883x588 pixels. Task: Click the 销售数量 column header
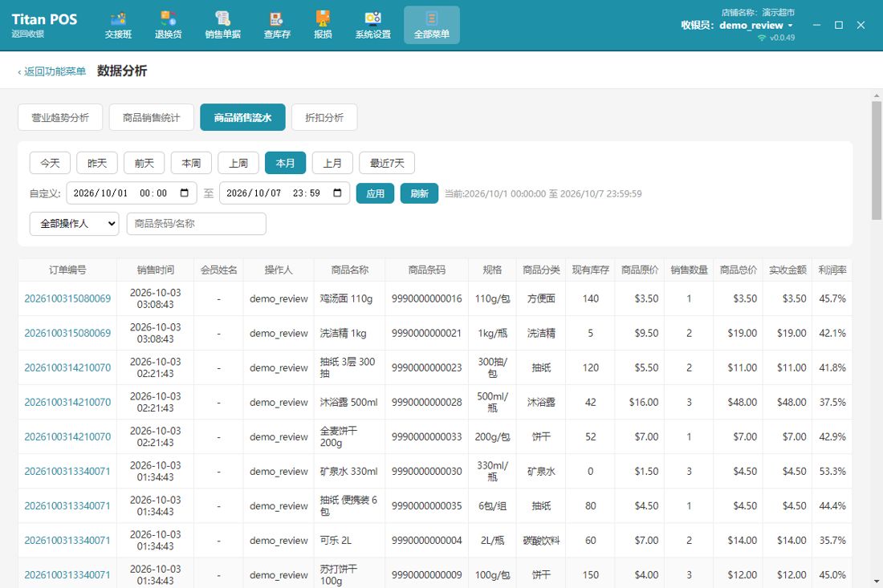coord(690,270)
